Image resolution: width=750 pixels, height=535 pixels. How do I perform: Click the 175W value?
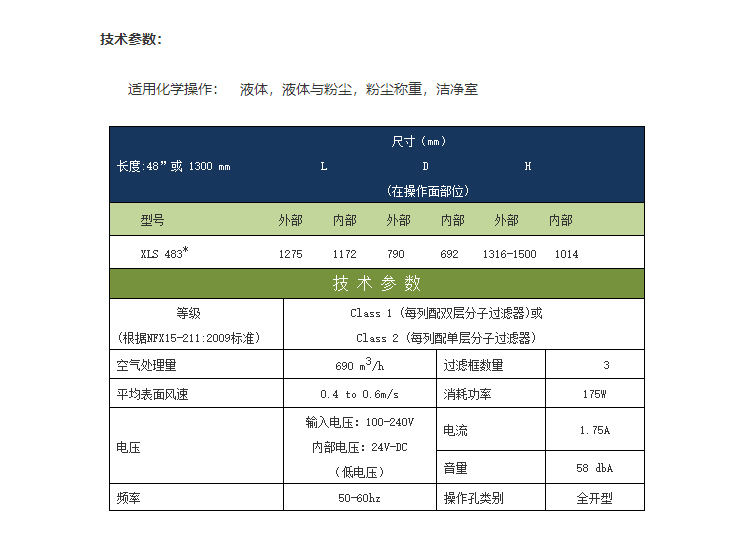point(595,394)
